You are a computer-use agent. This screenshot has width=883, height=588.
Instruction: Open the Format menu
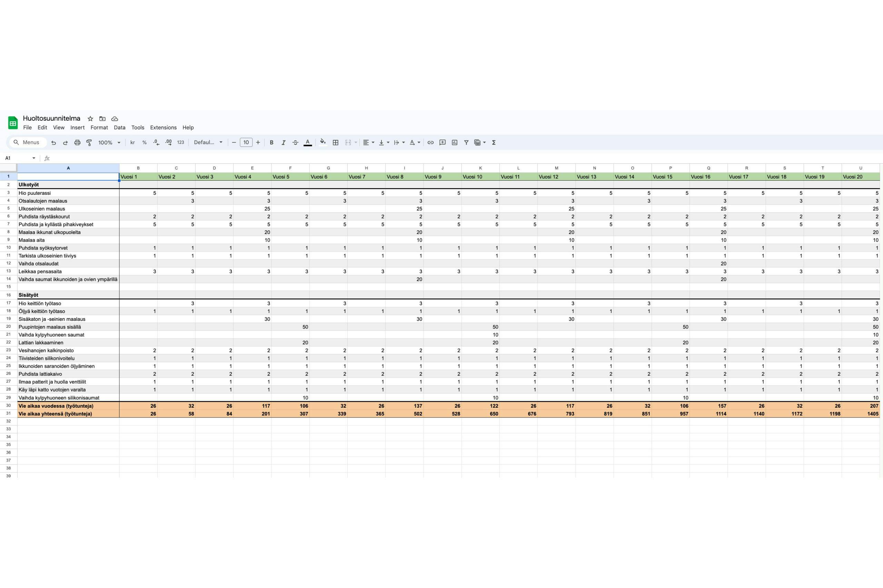(x=99, y=128)
